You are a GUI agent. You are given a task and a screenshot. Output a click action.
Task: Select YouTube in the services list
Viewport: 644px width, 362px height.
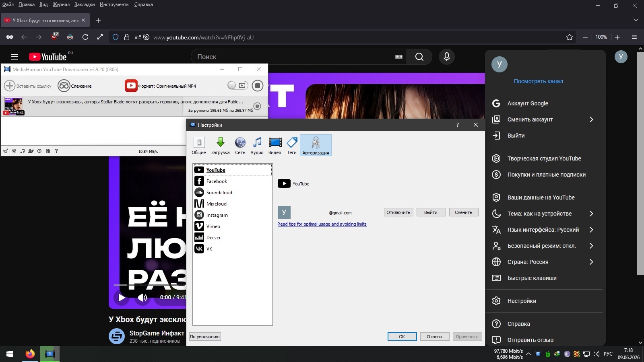coord(233,170)
